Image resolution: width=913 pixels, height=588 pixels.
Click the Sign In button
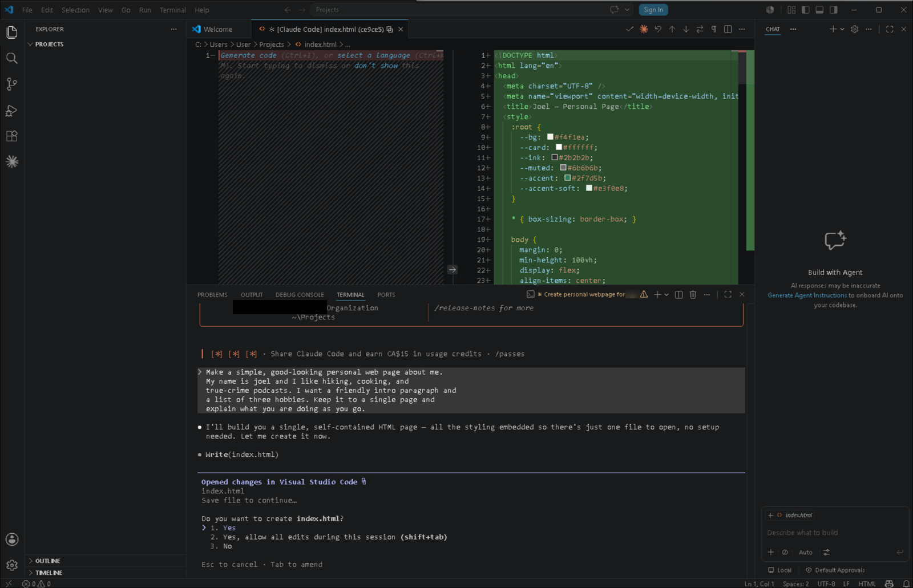(653, 10)
